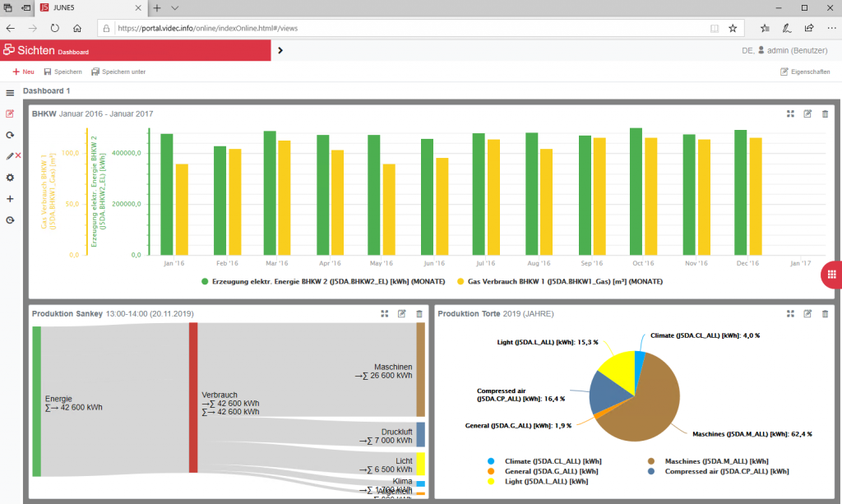This screenshot has width=842, height=504.
Task: Open the hamburger menu in the left sidebar
Action: tap(10, 93)
